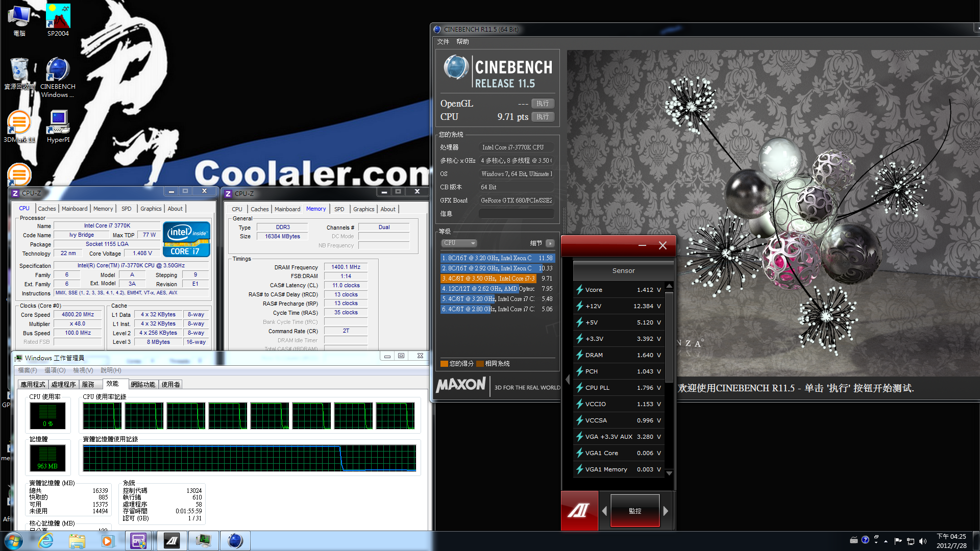Open CPU tab in right CPU-Z window

[237, 209]
